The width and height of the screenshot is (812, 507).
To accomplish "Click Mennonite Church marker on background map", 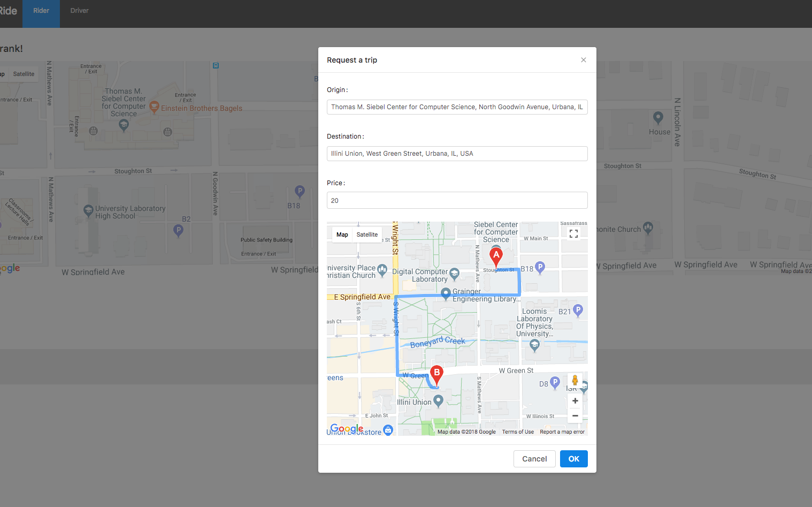I will [648, 228].
